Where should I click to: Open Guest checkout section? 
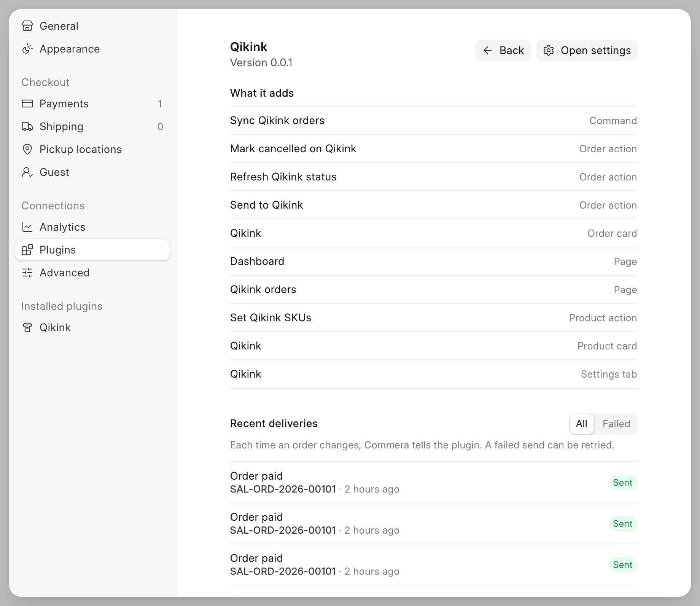tap(92, 172)
